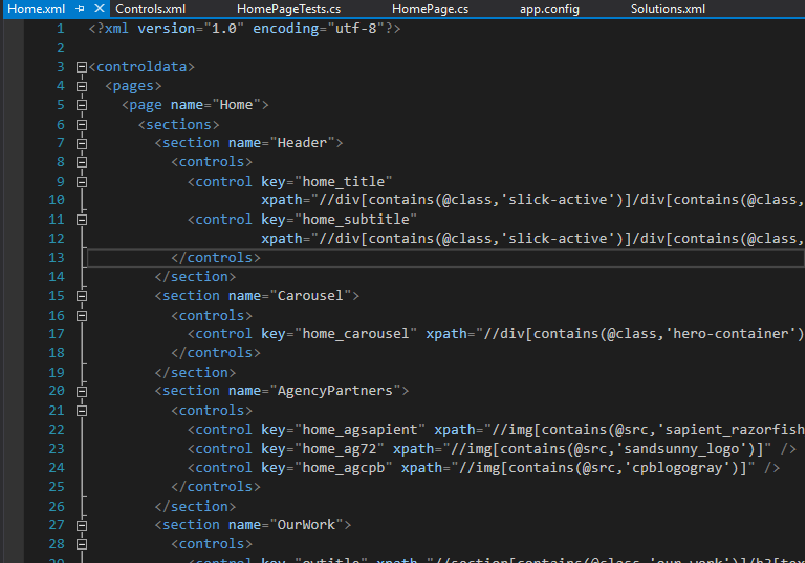The image size is (805, 563).
Task: Collapse the Header section node
Action: [x=81, y=143]
